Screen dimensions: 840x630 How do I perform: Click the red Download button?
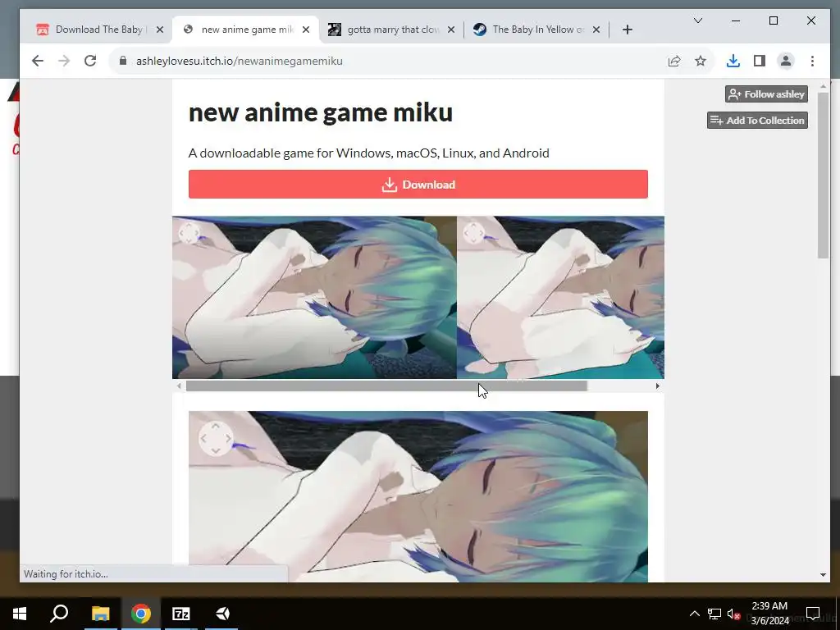(418, 185)
